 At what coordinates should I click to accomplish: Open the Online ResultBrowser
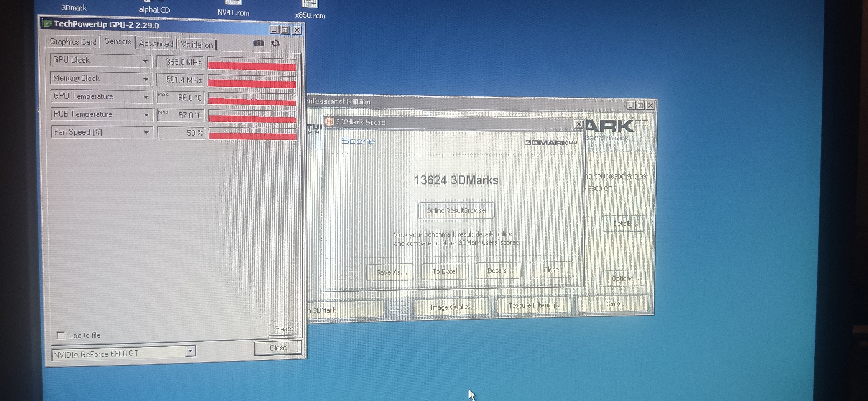pyautogui.click(x=457, y=210)
